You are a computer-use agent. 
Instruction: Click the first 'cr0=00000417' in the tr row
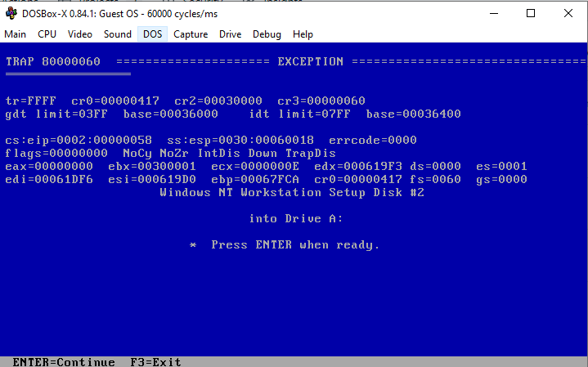(x=115, y=101)
